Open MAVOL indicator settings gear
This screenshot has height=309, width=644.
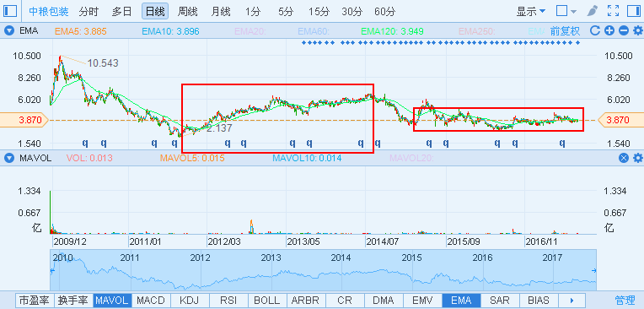click(x=637, y=158)
